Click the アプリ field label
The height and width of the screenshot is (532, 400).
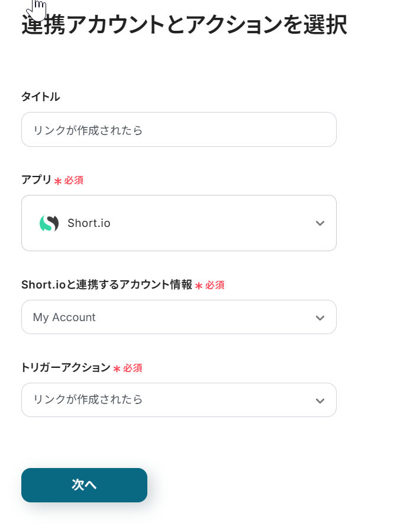pos(37,180)
